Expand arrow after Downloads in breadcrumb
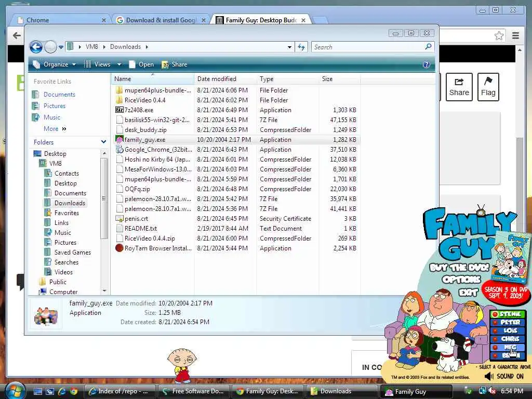The height and width of the screenshot is (399, 532). point(147,47)
